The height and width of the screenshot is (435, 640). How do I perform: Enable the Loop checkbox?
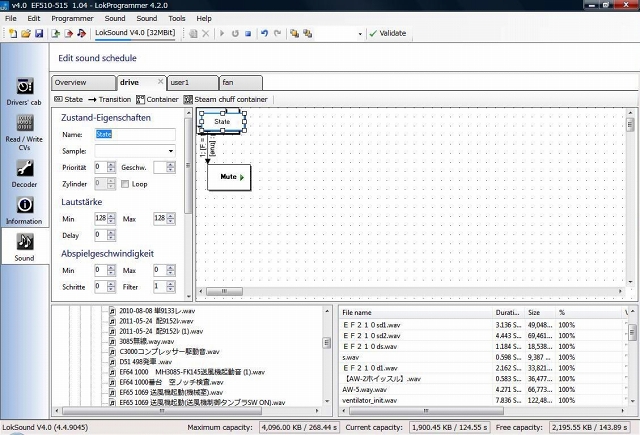125,184
